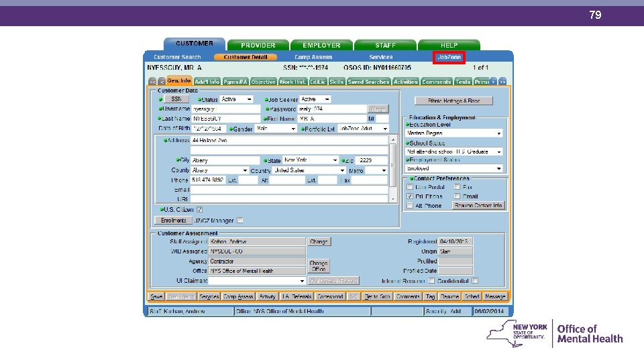Open the JobZone link

[x=449, y=57]
